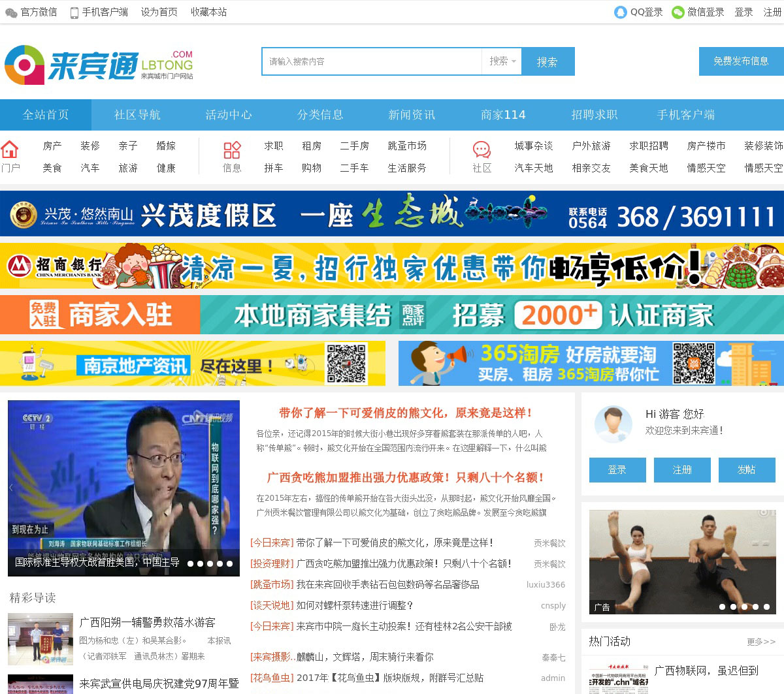This screenshot has width=784, height=694.
Task: Open the 跳蚤市场 info link
Action: (407, 146)
